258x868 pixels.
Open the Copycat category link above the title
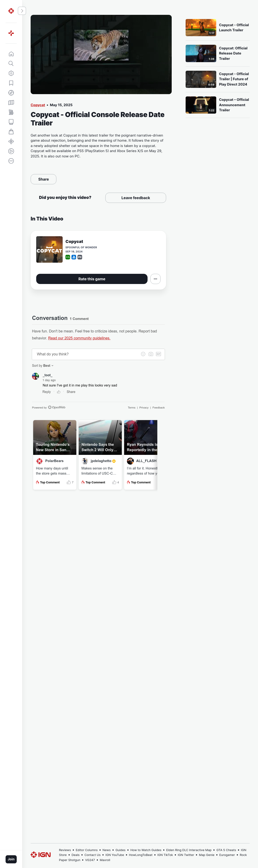[x=38, y=105]
